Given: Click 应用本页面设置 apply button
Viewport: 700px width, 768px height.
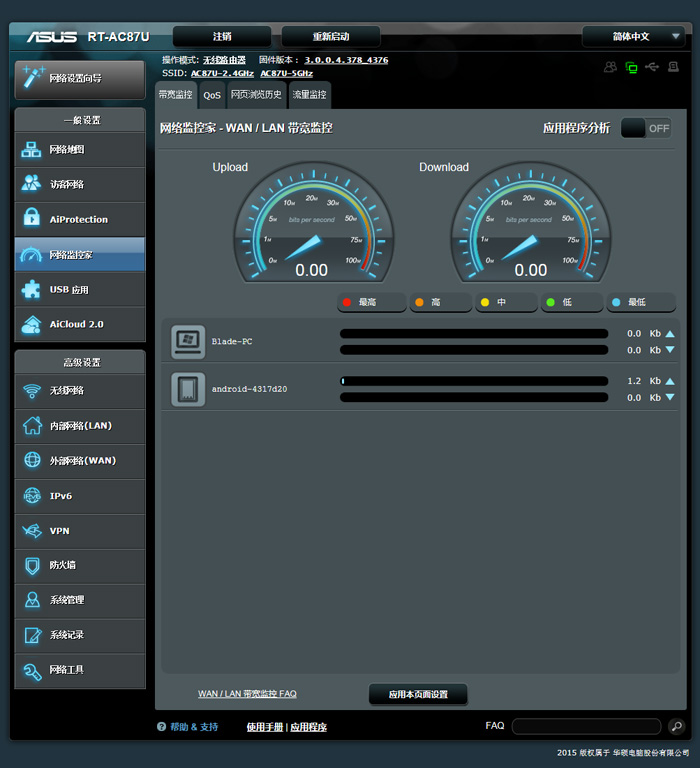Looking at the screenshot, I should click(418, 694).
